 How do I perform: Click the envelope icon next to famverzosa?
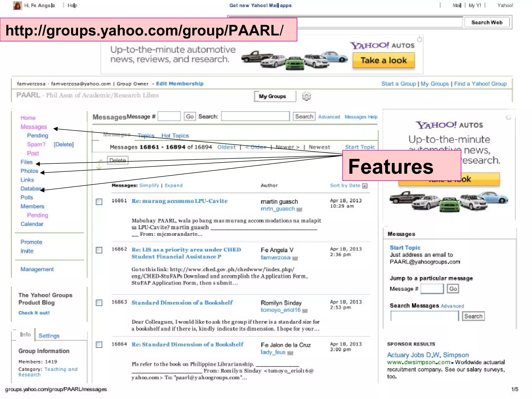(295, 258)
